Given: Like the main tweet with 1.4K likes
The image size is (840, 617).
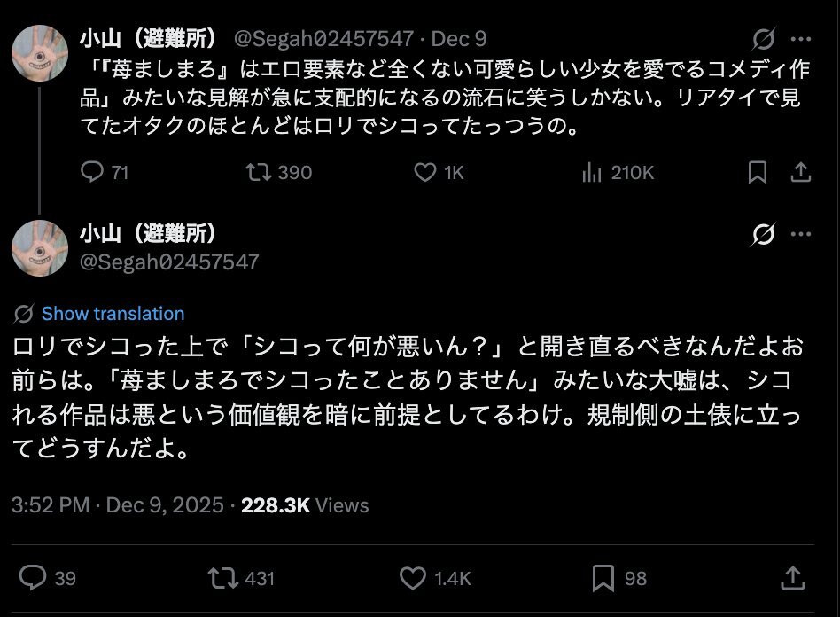Looking at the screenshot, I should 412,578.
